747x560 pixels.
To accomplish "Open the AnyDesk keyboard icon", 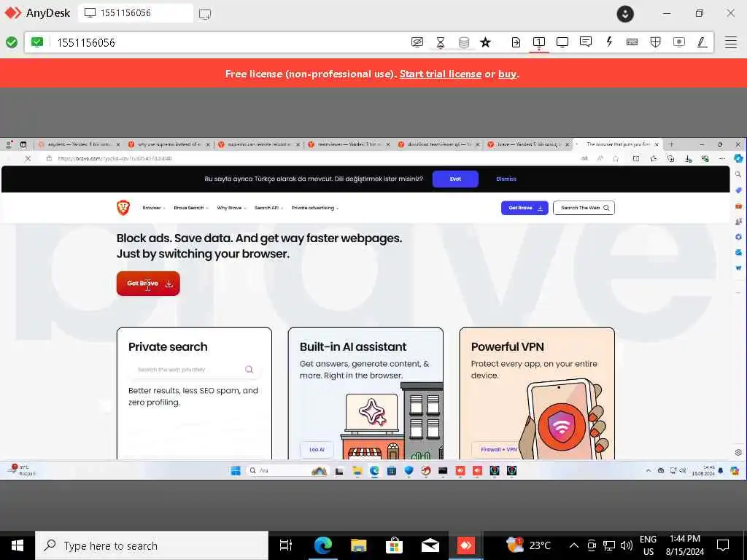I will tap(632, 42).
